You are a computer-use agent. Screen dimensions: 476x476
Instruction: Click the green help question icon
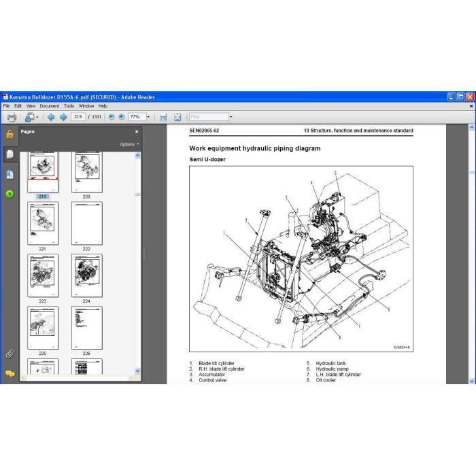coord(10,194)
